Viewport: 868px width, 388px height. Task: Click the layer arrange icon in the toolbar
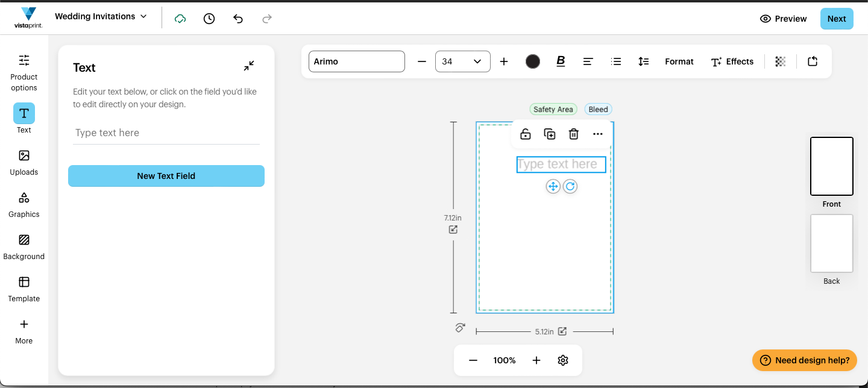click(x=813, y=61)
